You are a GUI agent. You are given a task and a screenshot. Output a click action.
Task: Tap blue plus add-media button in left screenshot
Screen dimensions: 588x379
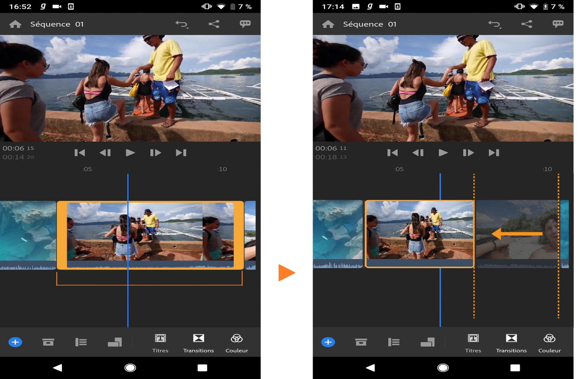[x=15, y=342]
